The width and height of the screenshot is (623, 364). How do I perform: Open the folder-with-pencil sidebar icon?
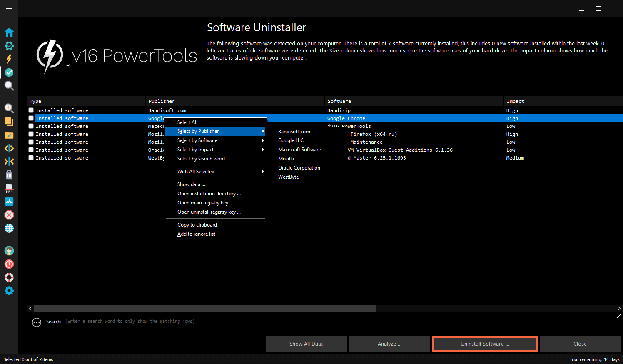(9, 135)
